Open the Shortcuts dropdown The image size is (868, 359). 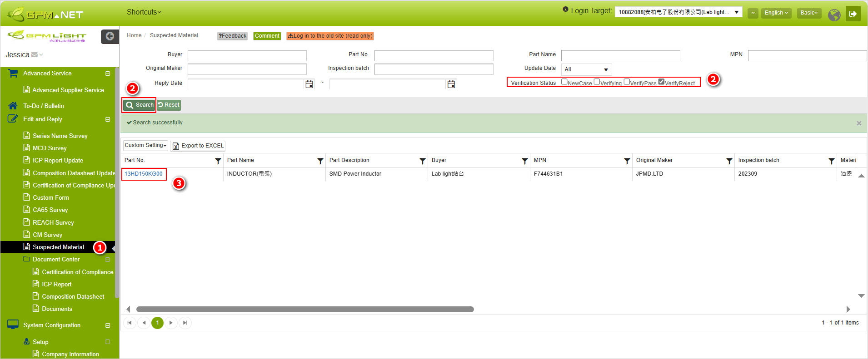144,12
